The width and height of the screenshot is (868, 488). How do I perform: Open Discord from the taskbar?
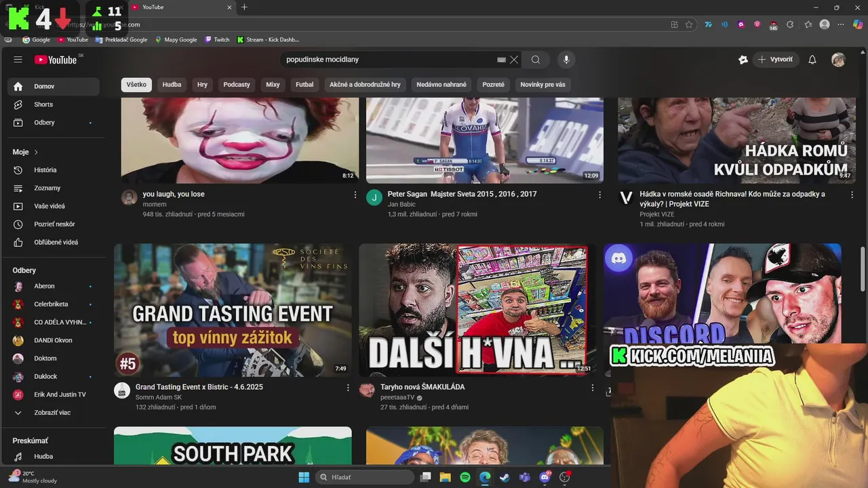(544, 477)
